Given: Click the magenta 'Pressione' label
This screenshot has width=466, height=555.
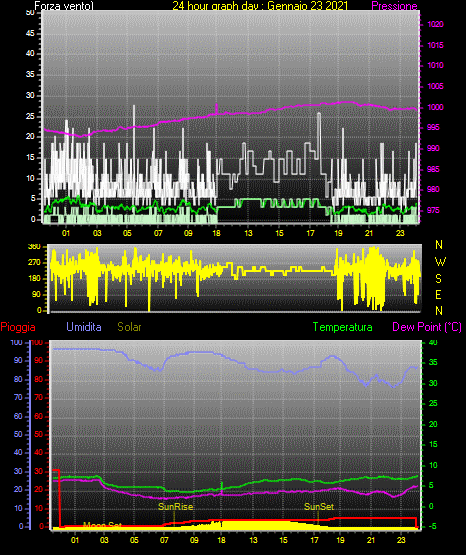Looking at the screenshot, I should pyautogui.click(x=394, y=6).
